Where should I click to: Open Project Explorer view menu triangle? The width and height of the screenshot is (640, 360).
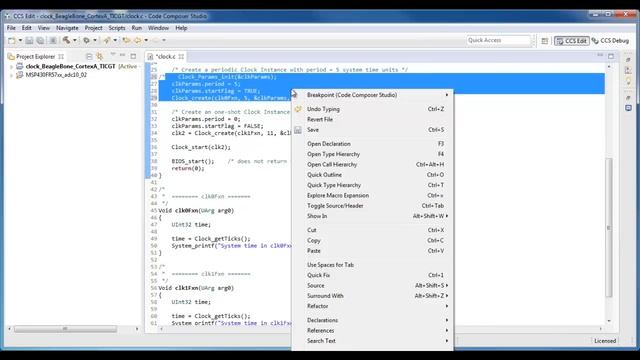click(x=113, y=55)
